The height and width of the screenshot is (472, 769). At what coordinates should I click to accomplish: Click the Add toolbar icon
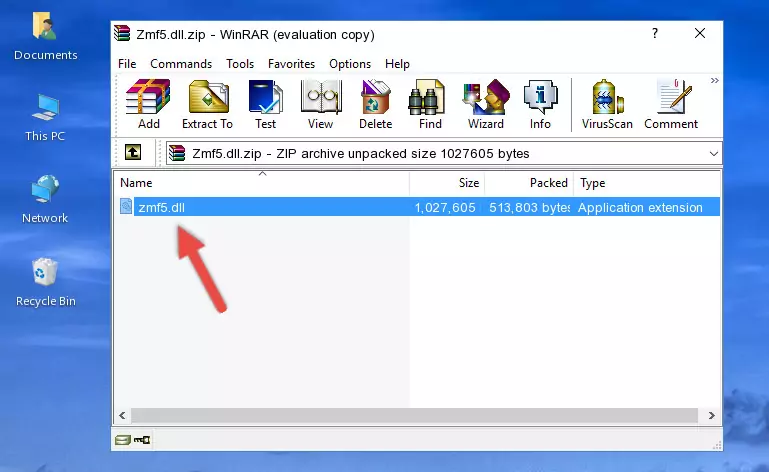[148, 104]
